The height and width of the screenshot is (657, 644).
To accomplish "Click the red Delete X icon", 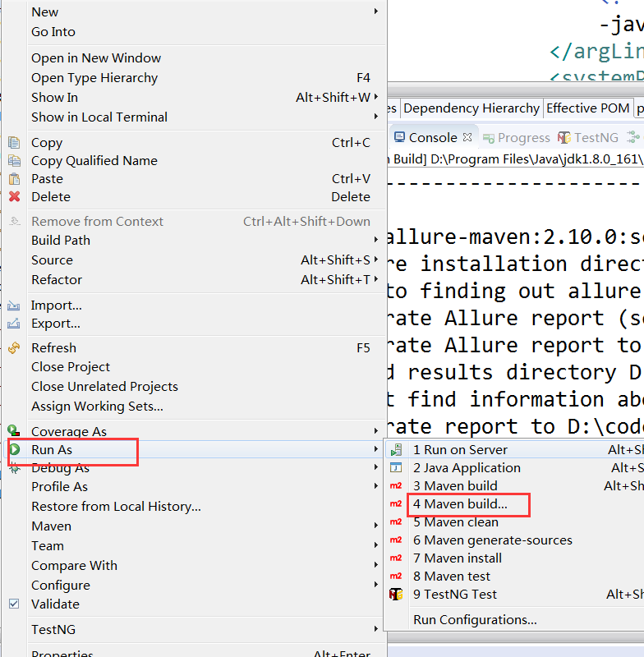I will point(14,197).
